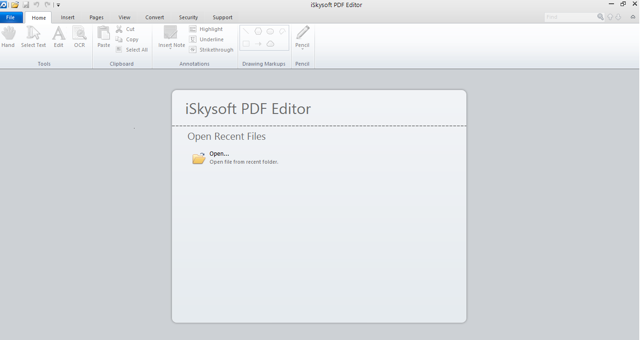Open the customize quick access toolbar dropdown
This screenshot has width=644, height=340.
(58, 5)
